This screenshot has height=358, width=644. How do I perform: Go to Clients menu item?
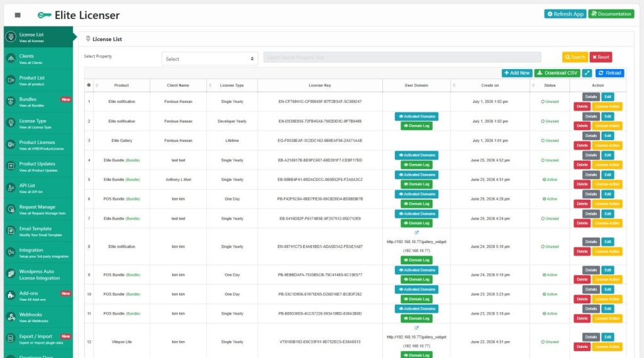coord(38,58)
